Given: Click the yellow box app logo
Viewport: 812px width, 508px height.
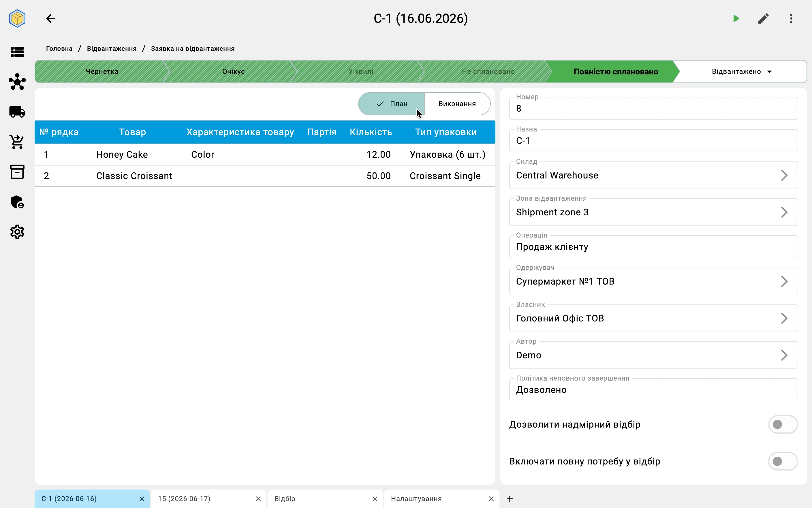Looking at the screenshot, I should [17, 18].
